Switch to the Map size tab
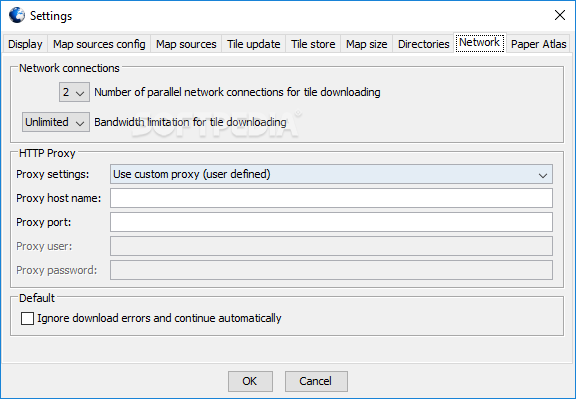 (367, 44)
